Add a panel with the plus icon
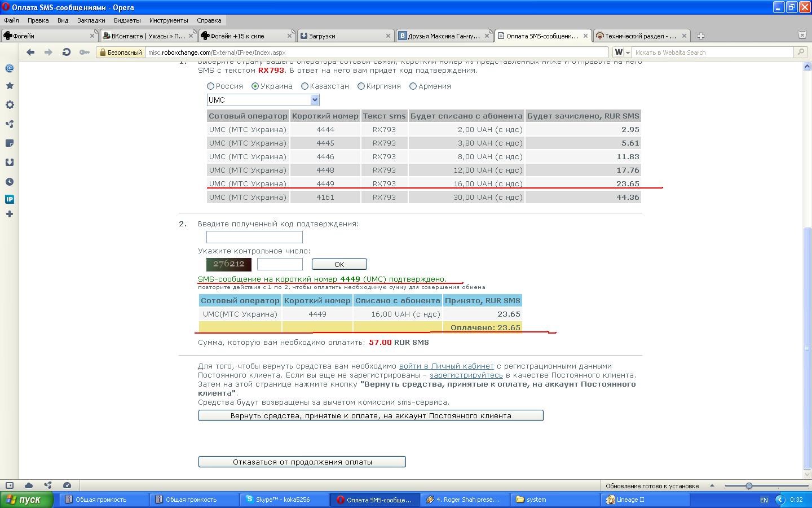The width and height of the screenshot is (812, 508). (x=10, y=214)
